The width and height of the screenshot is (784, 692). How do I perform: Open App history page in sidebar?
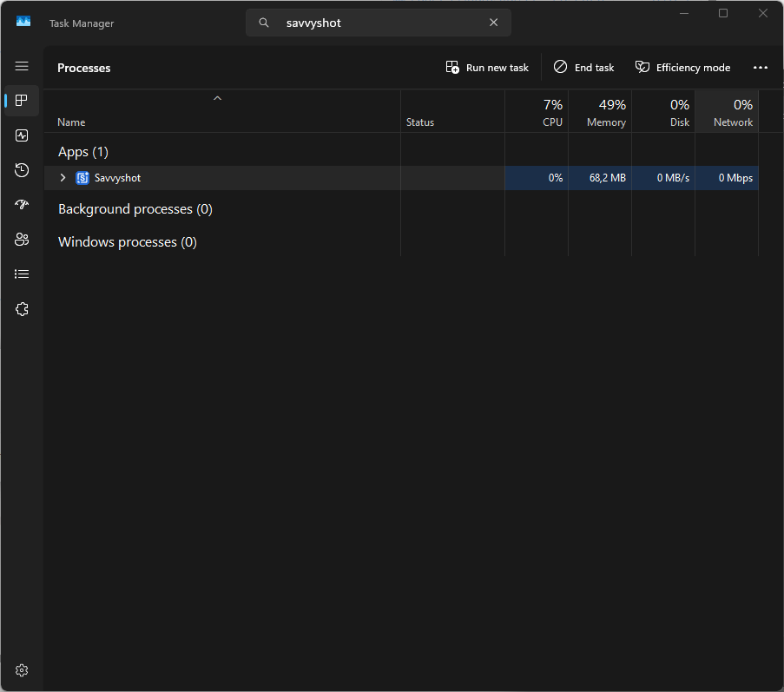[22, 170]
